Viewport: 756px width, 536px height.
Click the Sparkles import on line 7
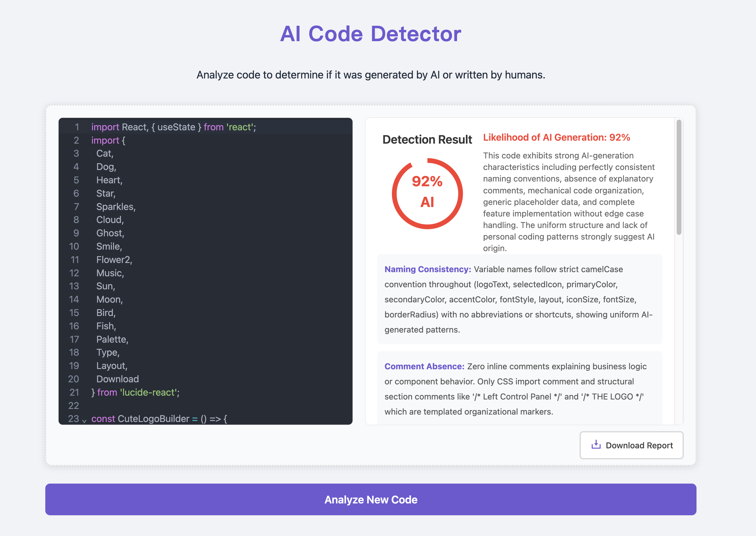(x=115, y=207)
